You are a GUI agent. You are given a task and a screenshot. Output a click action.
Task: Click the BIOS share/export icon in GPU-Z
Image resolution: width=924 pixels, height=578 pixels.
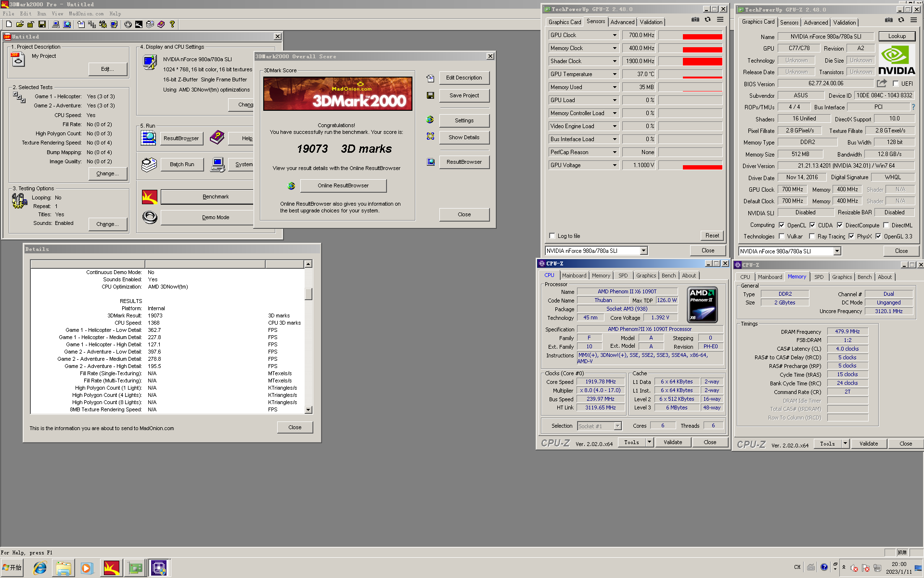pyautogui.click(x=882, y=83)
